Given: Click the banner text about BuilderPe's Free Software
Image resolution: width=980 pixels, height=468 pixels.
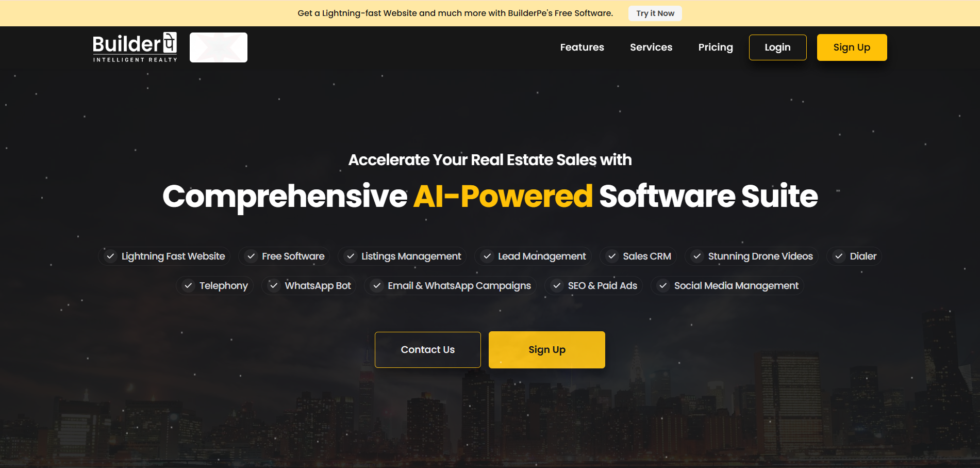Looking at the screenshot, I should [x=455, y=13].
